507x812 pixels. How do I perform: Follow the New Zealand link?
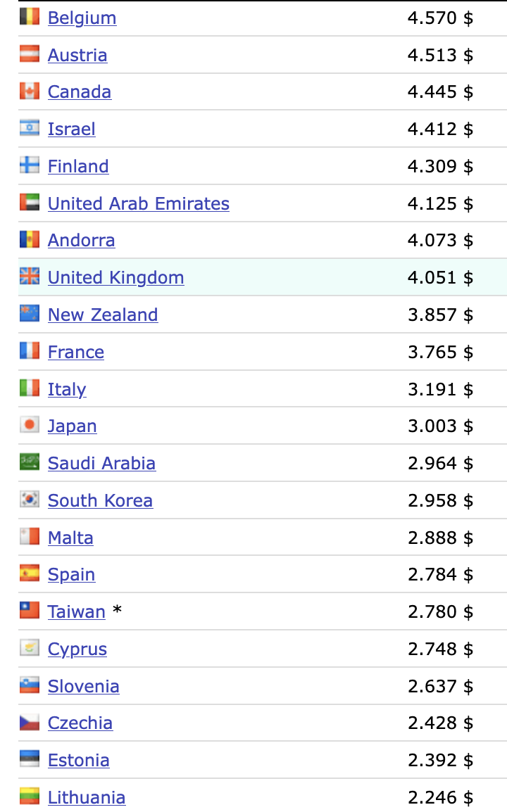point(103,315)
